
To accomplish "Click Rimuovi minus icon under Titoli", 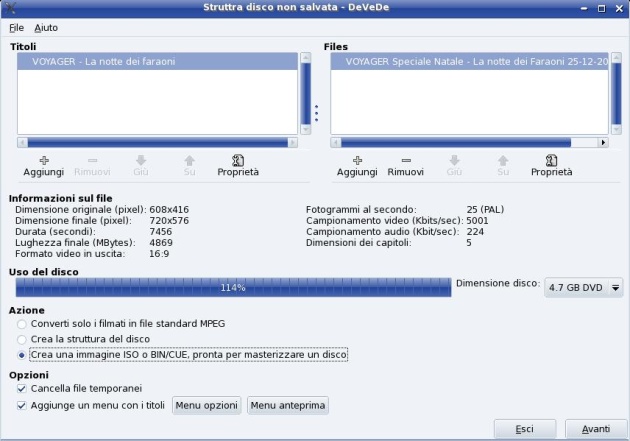I will [x=93, y=160].
